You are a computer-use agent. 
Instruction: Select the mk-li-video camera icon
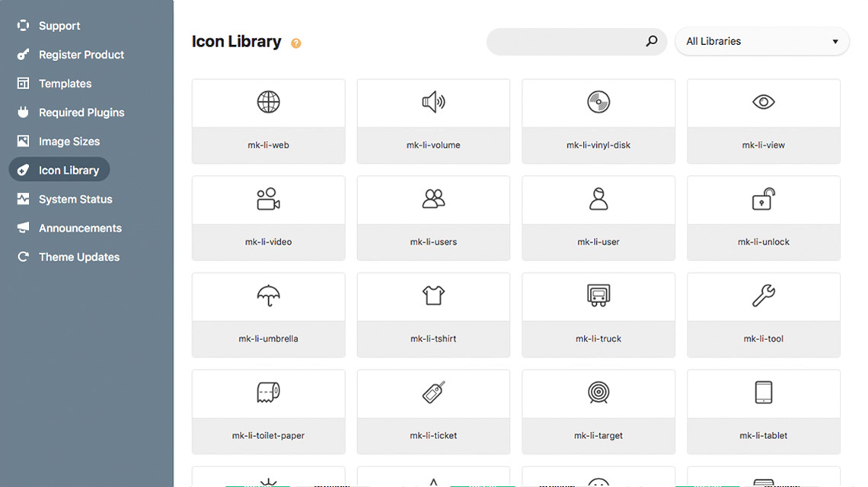268,199
